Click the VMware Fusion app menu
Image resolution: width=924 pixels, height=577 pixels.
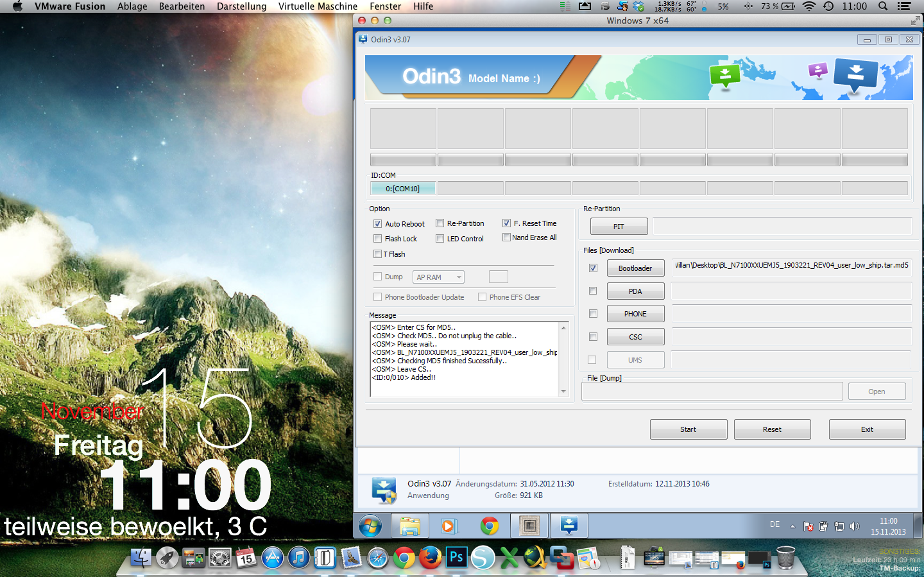click(70, 6)
